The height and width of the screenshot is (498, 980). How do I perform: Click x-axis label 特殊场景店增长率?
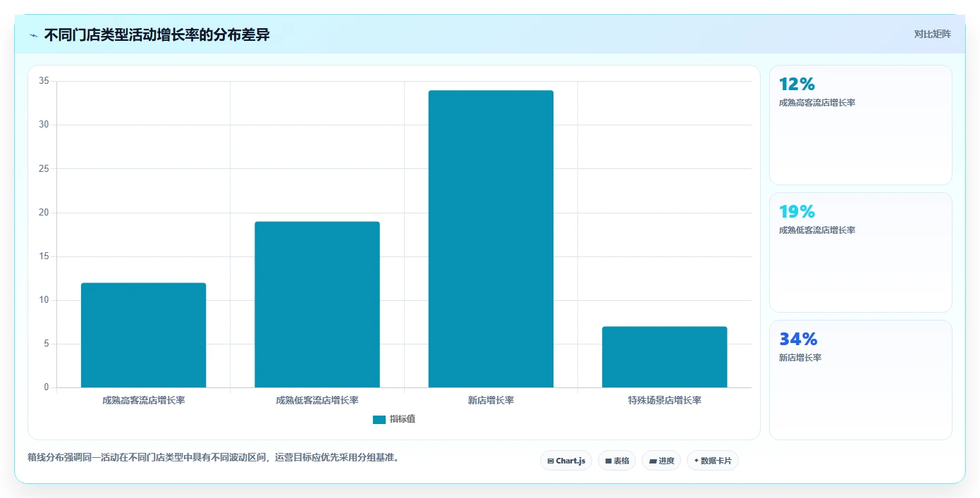665,400
